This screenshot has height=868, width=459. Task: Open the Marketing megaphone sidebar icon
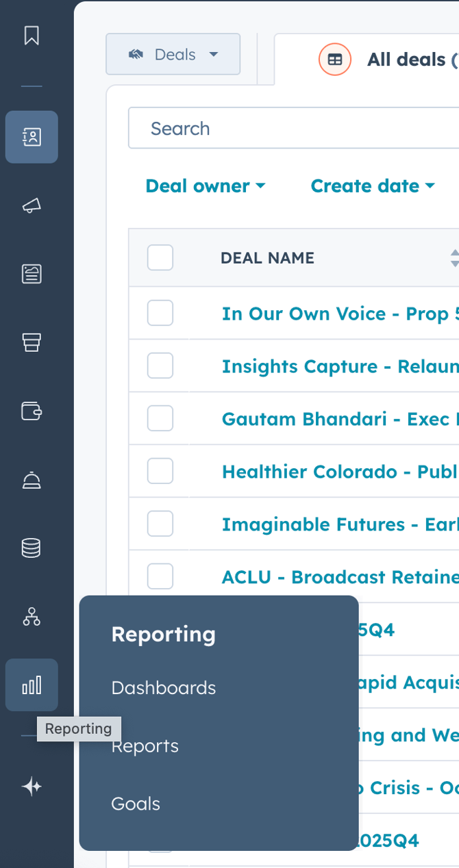click(x=32, y=205)
